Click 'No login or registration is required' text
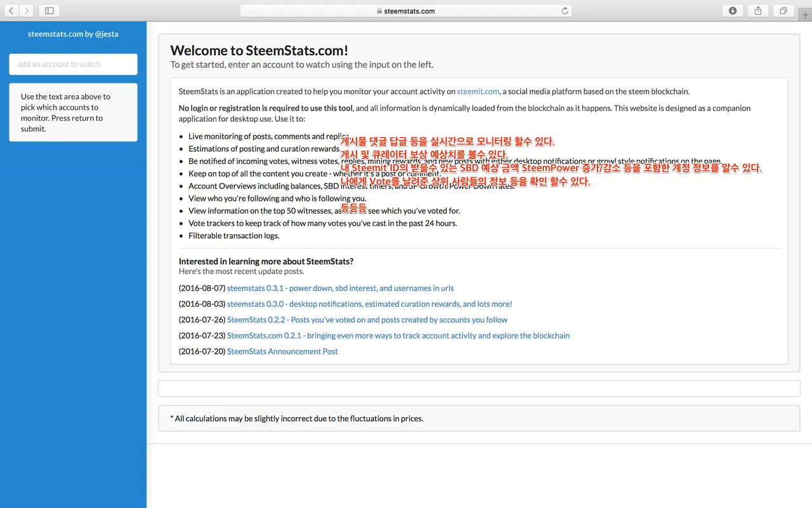Screen dimensions: 812x508 pyautogui.click(x=266, y=108)
